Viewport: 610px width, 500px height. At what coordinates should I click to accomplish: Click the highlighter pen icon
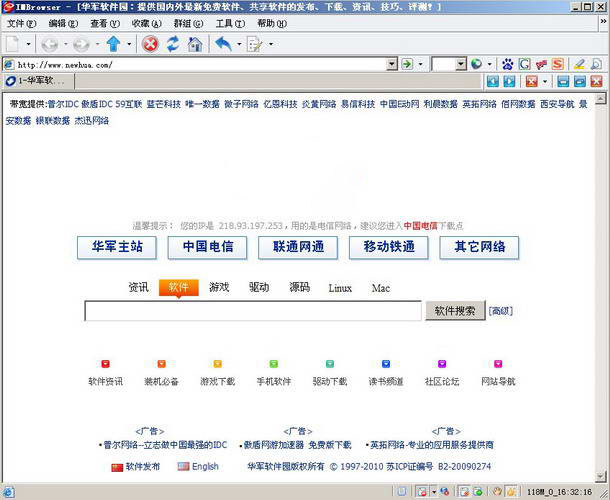pyautogui.click(x=579, y=64)
